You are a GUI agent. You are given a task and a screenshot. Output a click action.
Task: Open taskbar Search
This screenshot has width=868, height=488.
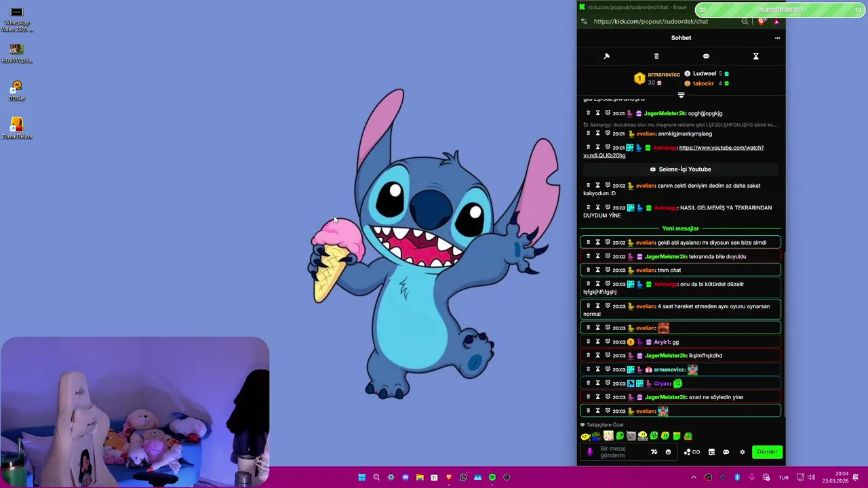[x=376, y=477]
